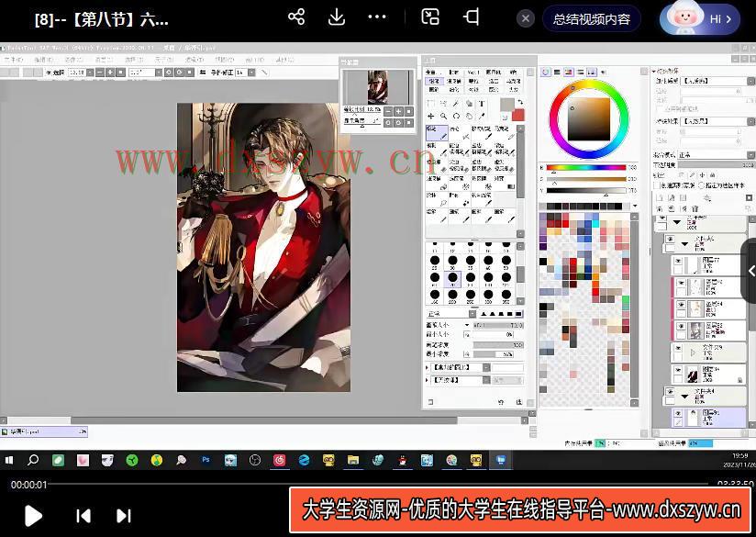This screenshot has width=756, height=537.
Task: Select the eyedropper tool
Action: tap(481, 117)
